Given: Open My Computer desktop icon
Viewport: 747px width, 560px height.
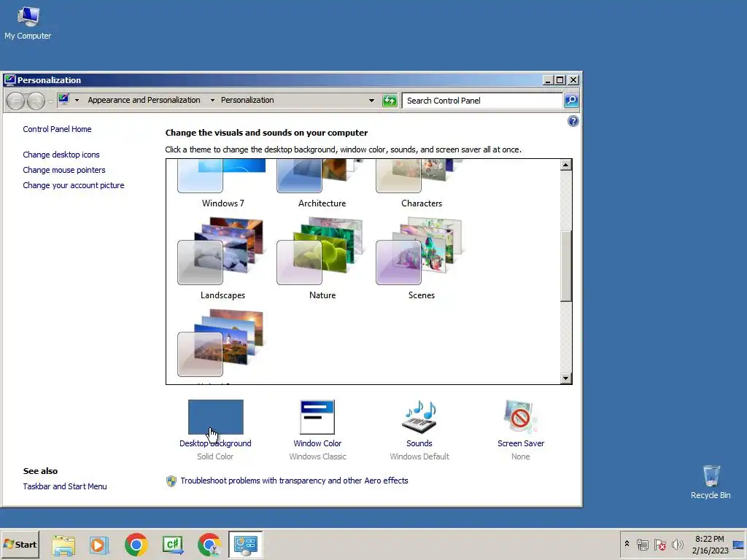Looking at the screenshot, I should point(28,23).
